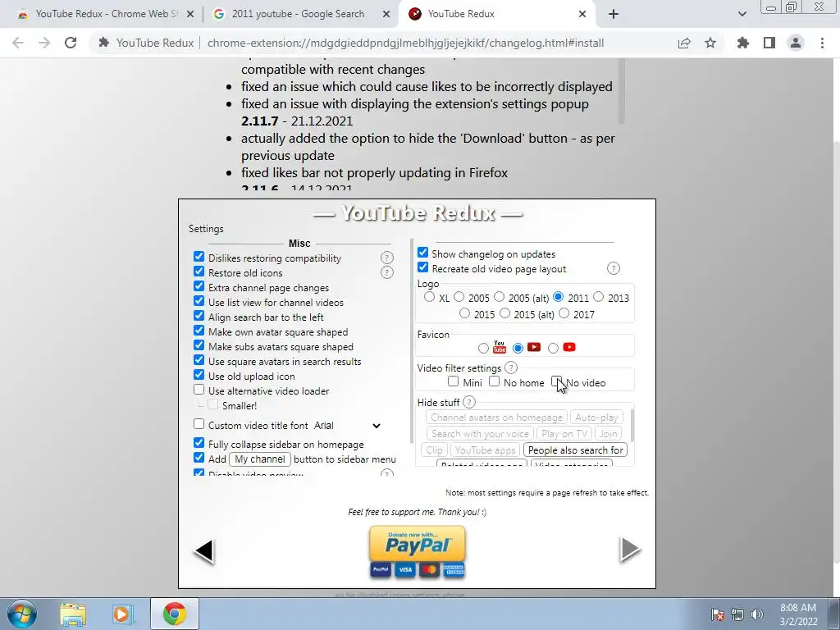Toggle Use square avatars in search results

199,360
